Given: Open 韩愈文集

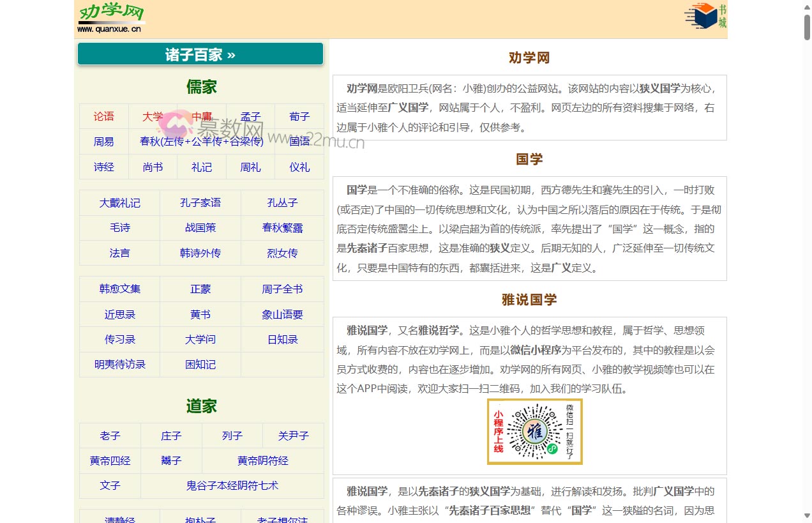Looking at the screenshot, I should (x=119, y=289).
